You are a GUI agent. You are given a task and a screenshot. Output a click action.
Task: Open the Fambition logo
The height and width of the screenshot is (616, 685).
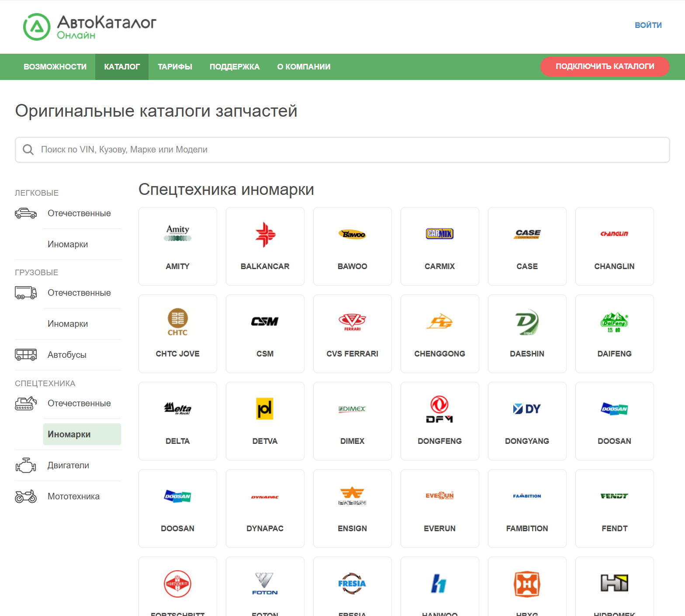pos(527,496)
